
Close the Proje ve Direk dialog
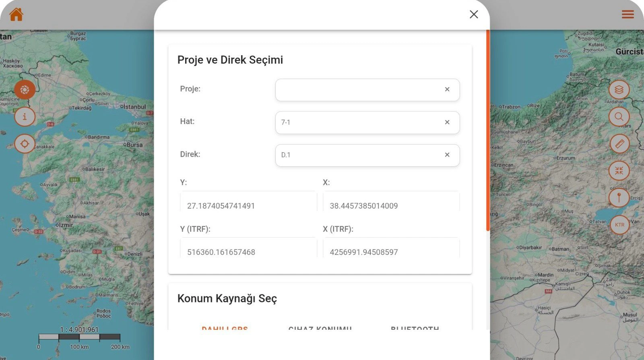474,14
